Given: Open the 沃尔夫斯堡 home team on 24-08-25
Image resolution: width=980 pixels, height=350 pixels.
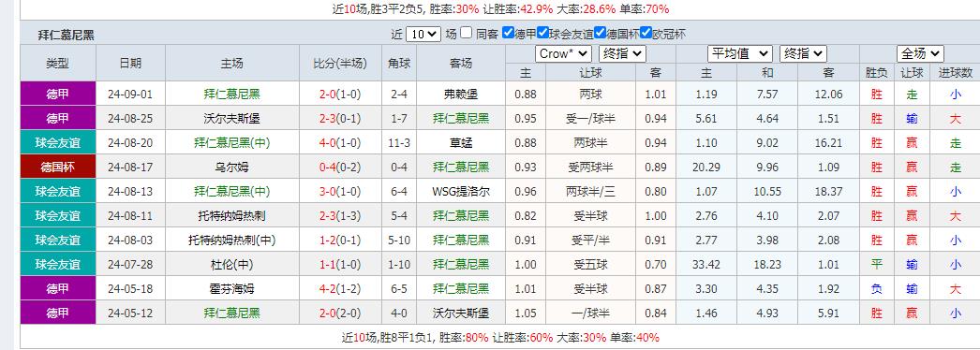Looking at the screenshot, I should pyautogui.click(x=231, y=119).
